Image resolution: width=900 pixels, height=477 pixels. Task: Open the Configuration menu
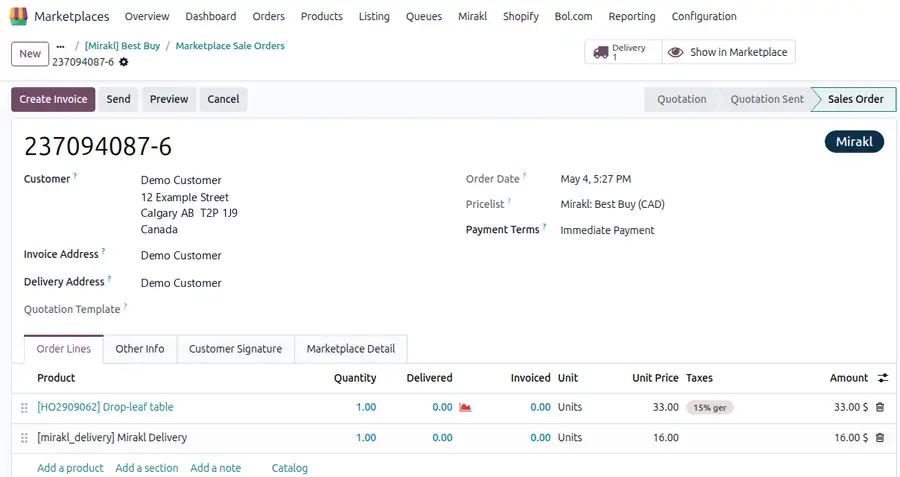point(704,16)
